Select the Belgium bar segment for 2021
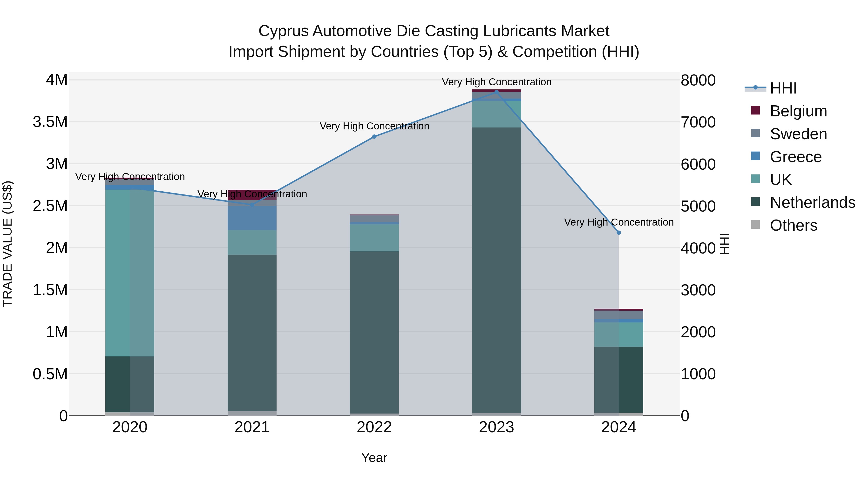 click(x=252, y=195)
